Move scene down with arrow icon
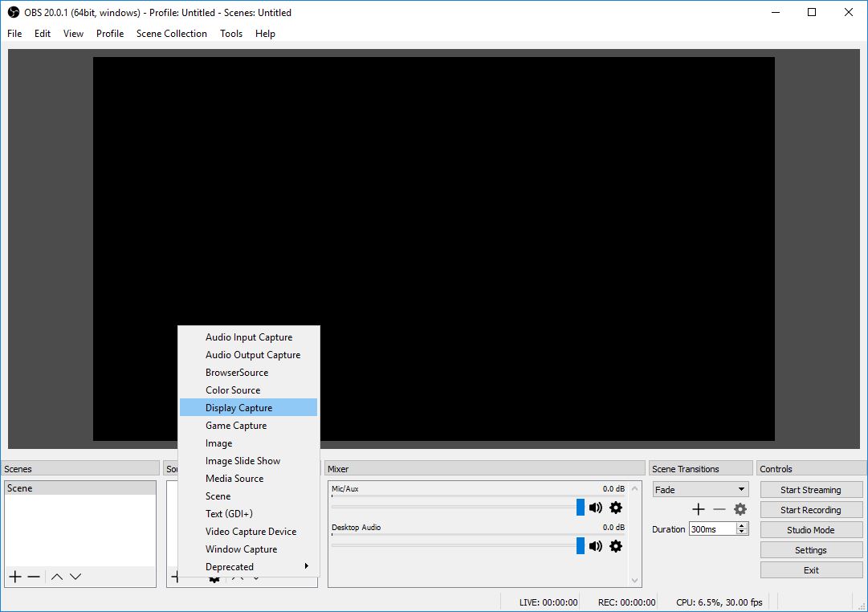 (75, 577)
